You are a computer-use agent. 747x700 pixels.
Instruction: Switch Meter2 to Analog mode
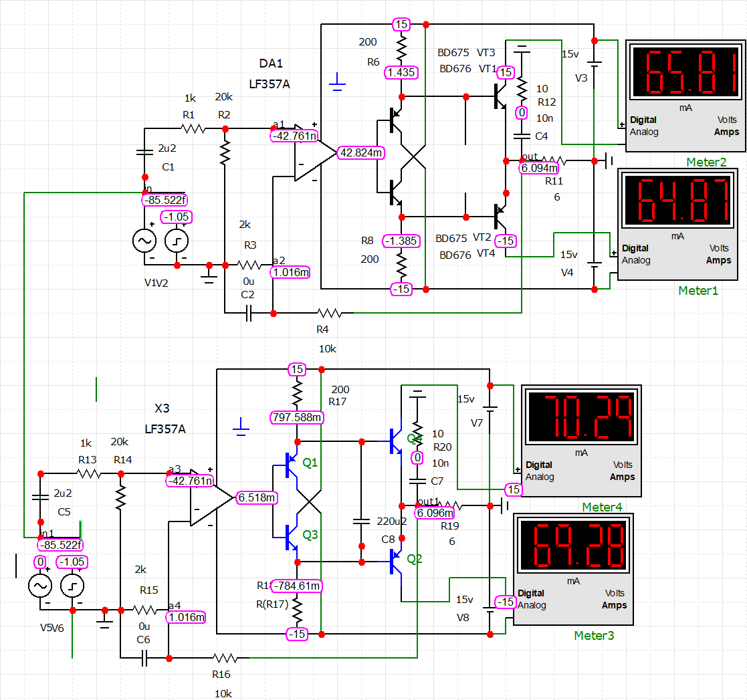(643, 132)
